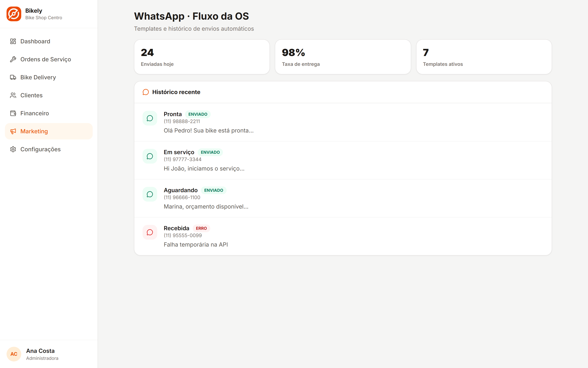
Task: Open the Bike Delivery section
Action: coord(49,77)
